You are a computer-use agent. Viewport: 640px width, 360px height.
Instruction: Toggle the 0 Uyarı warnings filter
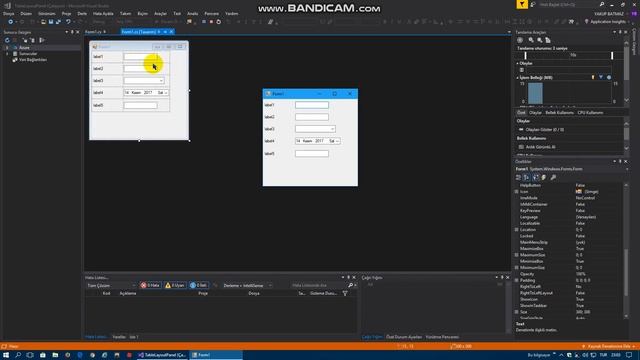coord(175,285)
